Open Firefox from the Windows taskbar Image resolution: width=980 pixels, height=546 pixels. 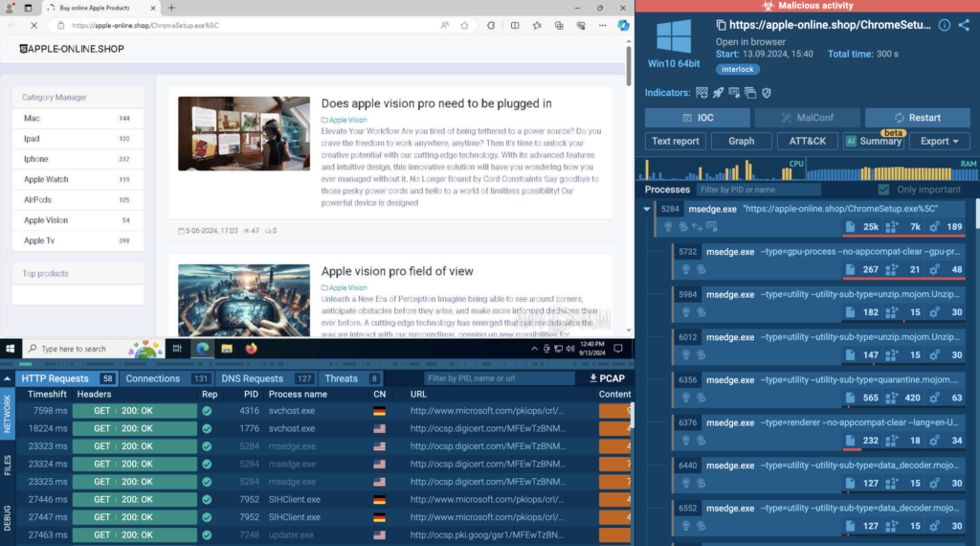(252, 349)
